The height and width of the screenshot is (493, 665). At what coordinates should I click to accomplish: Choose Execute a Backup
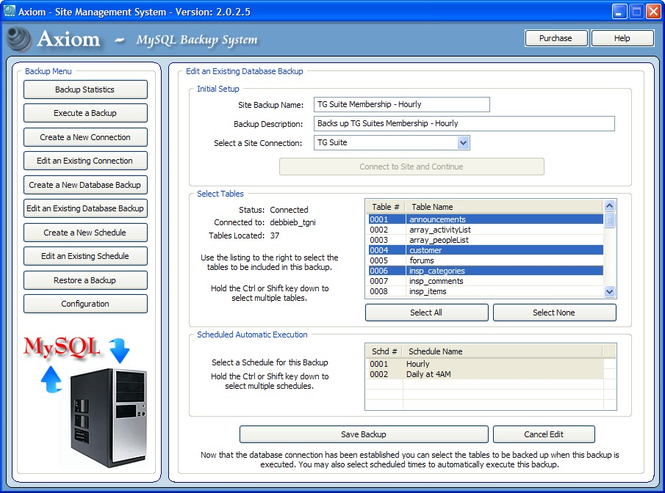click(x=85, y=113)
